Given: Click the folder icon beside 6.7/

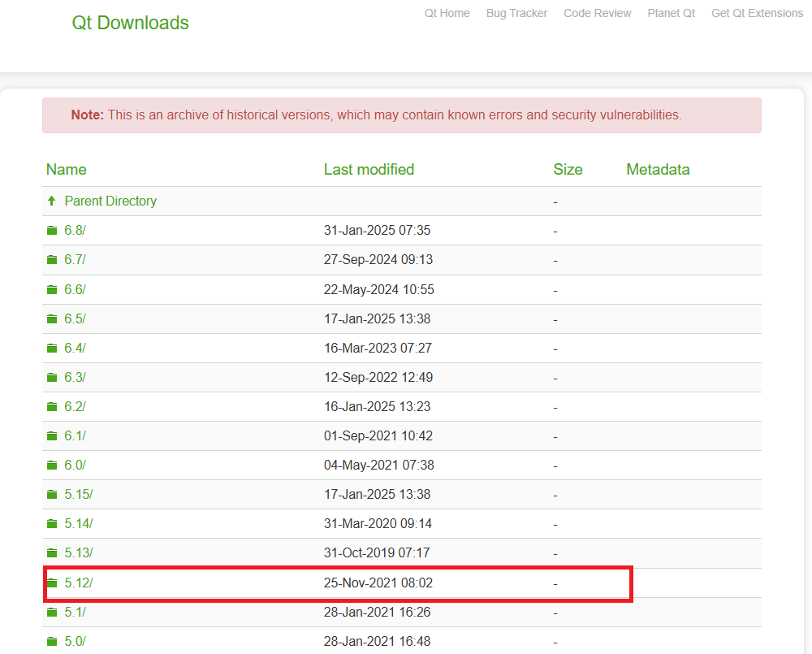Looking at the screenshot, I should click(x=52, y=260).
